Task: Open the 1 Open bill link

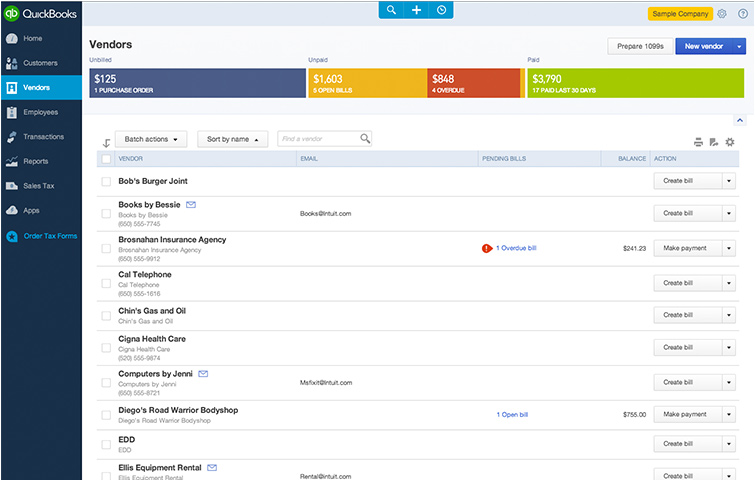Action: pyautogui.click(x=512, y=415)
